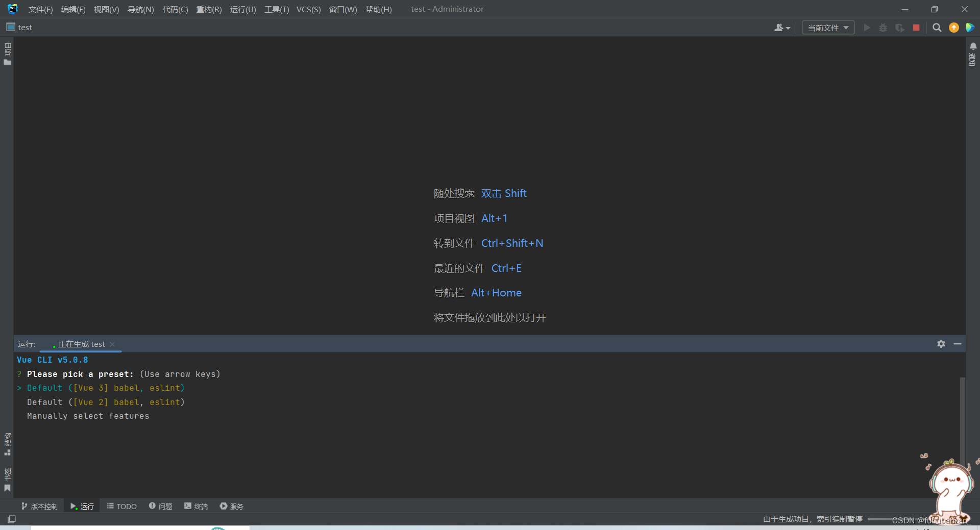Viewport: 980px width, 530px height.
Task: Stop the running process with the red Stop icon
Action: tap(916, 28)
